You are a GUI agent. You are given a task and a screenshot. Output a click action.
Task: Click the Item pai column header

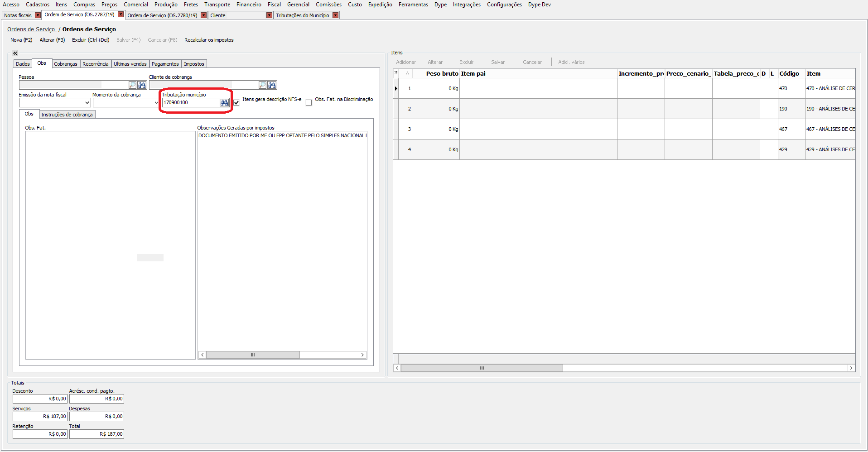coord(538,73)
